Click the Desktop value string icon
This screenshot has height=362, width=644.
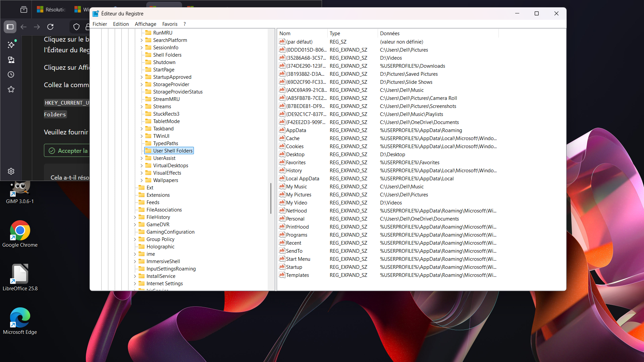pyautogui.click(x=282, y=154)
